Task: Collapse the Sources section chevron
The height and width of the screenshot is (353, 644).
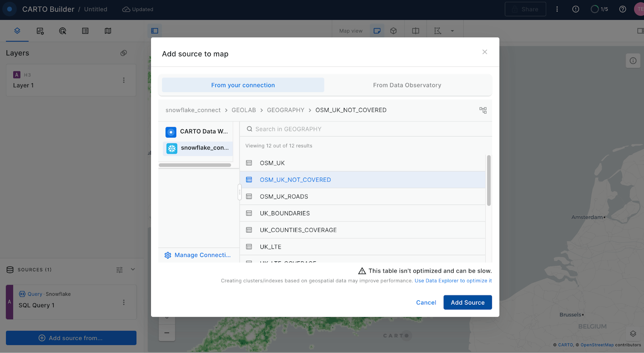Action: point(133,269)
